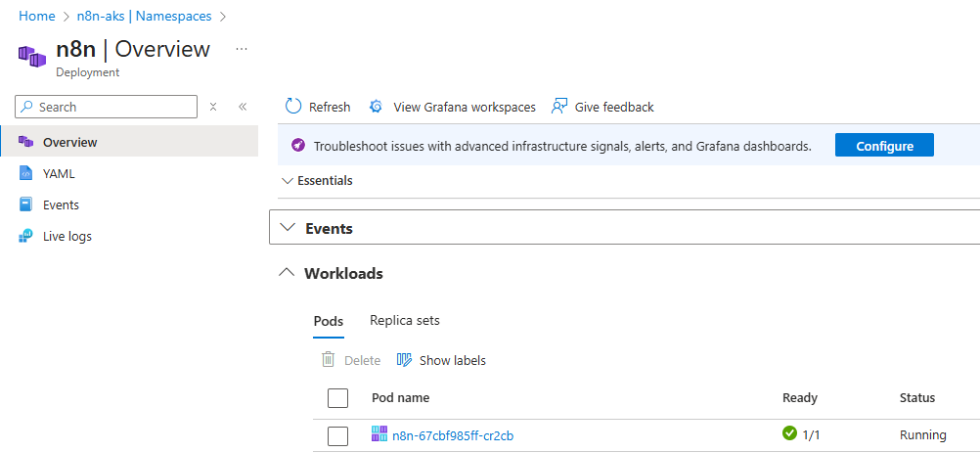Click the Show labels button

(441, 360)
